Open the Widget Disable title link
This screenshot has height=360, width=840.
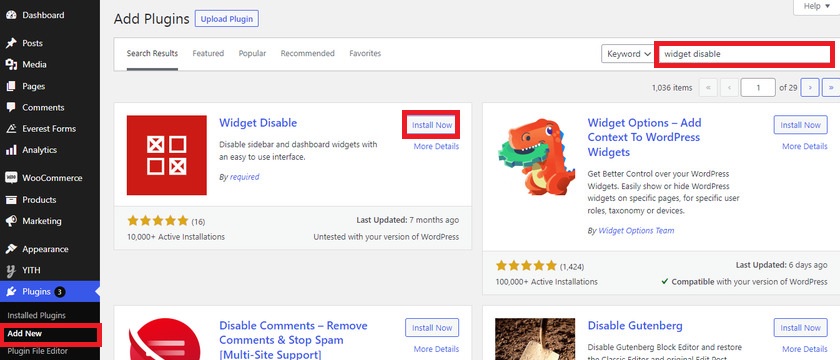[x=258, y=123]
